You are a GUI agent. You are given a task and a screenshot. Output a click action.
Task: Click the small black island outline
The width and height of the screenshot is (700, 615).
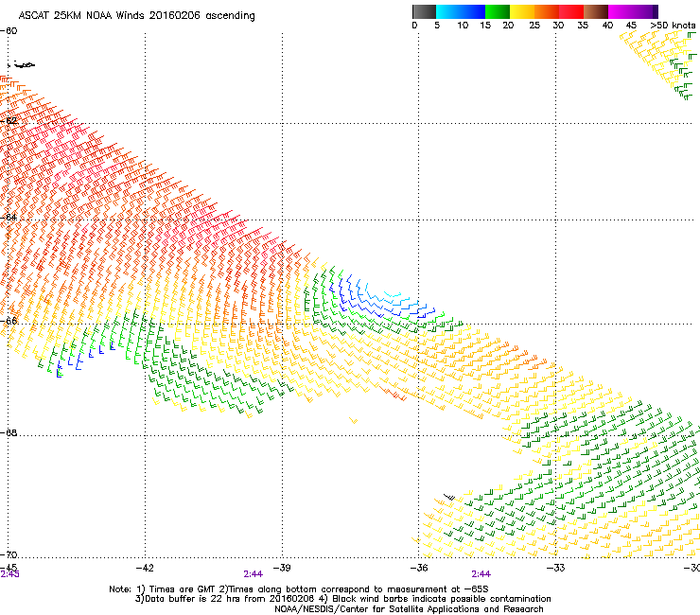[23, 65]
